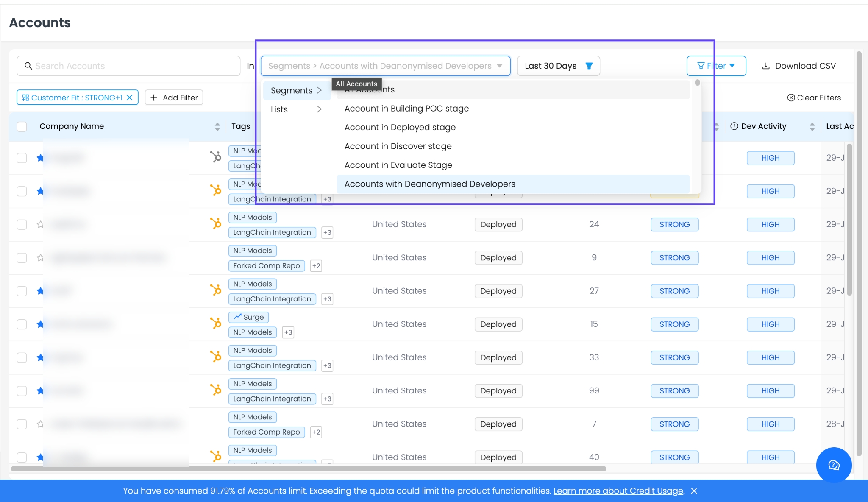Open Learn more about Credit Usage link
This screenshot has width=868, height=502.
click(618, 491)
